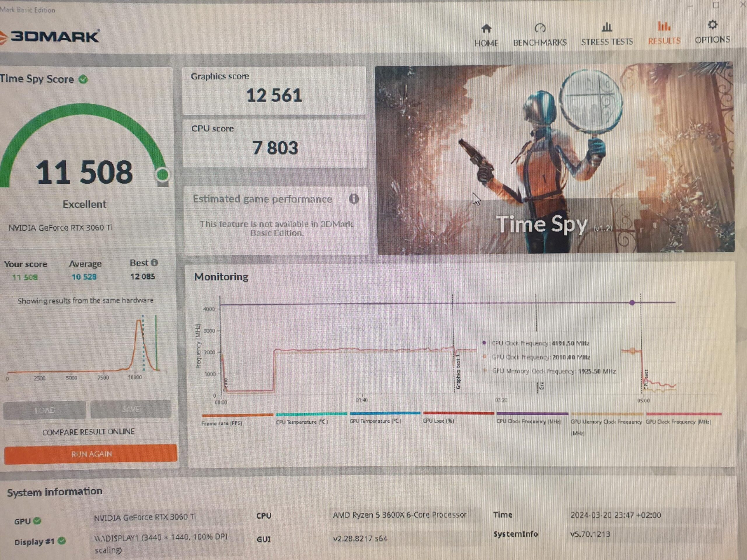747x560 pixels.
Task: Click the Excellent rating label
Action: point(84,204)
